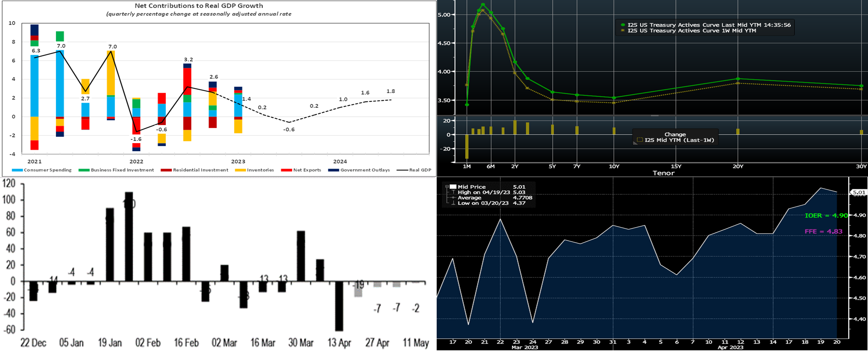
Task: Click the Tenor axis title
Action: click(x=664, y=173)
